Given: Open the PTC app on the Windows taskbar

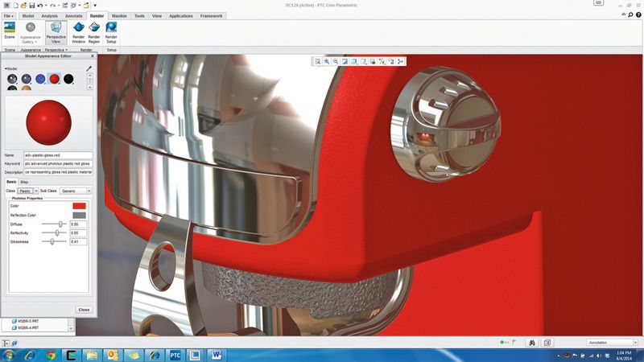Looking at the screenshot, I should (x=175, y=355).
